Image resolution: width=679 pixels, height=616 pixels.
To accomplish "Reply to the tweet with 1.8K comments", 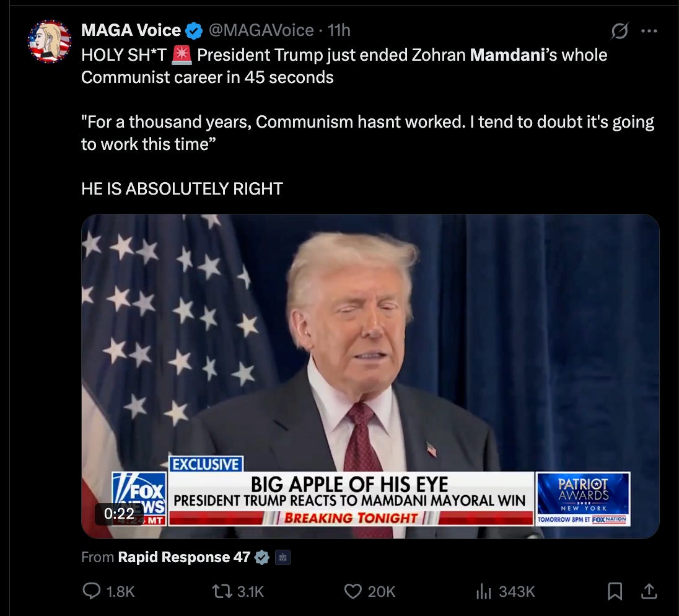I will pyautogui.click(x=108, y=591).
